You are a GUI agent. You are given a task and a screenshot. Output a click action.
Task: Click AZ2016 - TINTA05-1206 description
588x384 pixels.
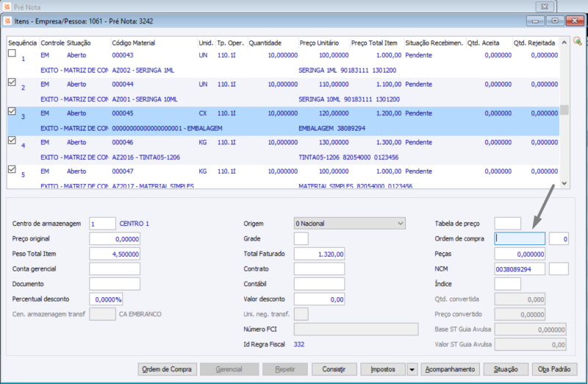pyautogui.click(x=146, y=157)
